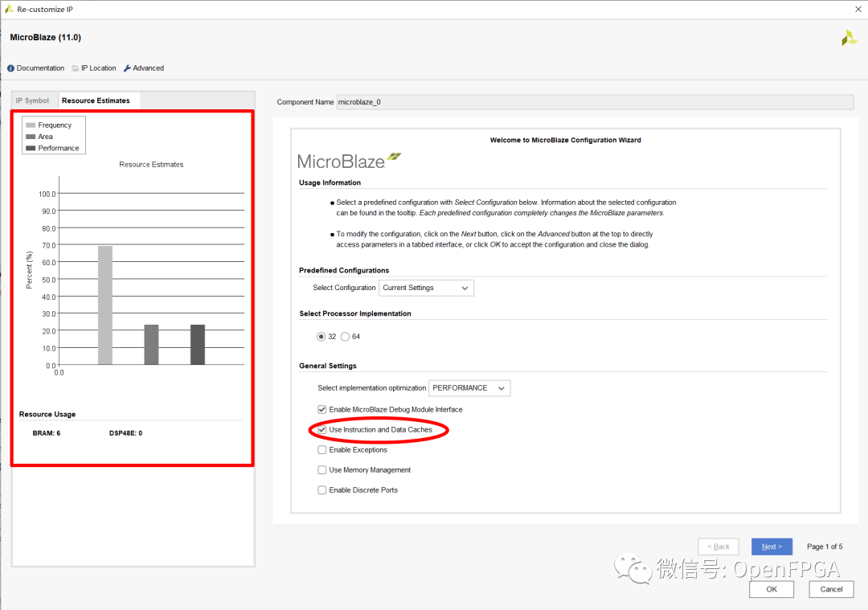Image resolution: width=868 pixels, height=610 pixels.
Task: Click the 'General Settings' heading
Action: (x=328, y=366)
